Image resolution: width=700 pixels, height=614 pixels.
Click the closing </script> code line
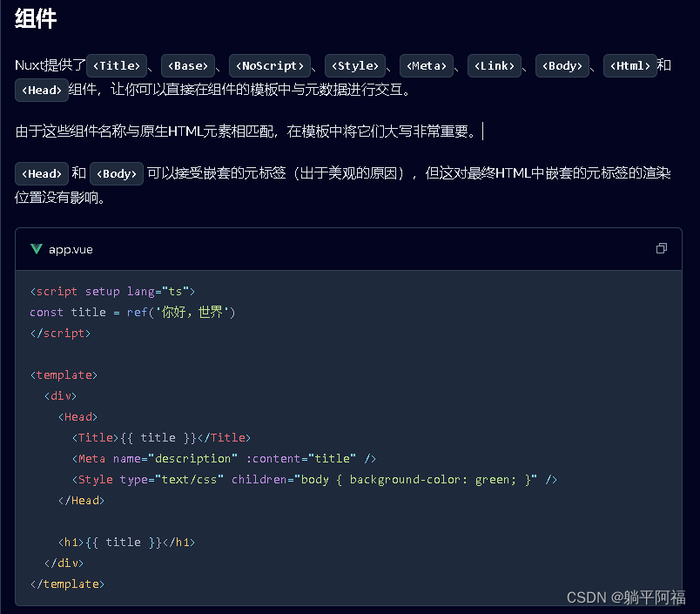[x=60, y=333]
